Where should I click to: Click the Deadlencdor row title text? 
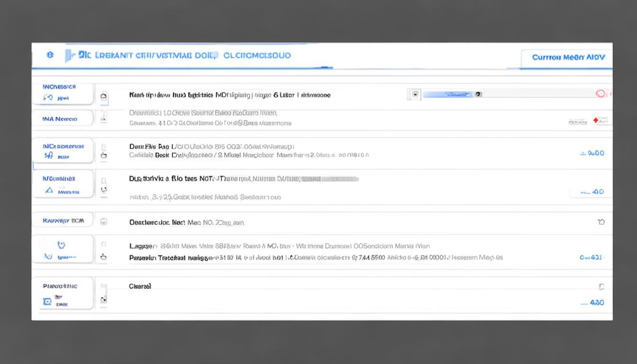[x=156, y=222]
